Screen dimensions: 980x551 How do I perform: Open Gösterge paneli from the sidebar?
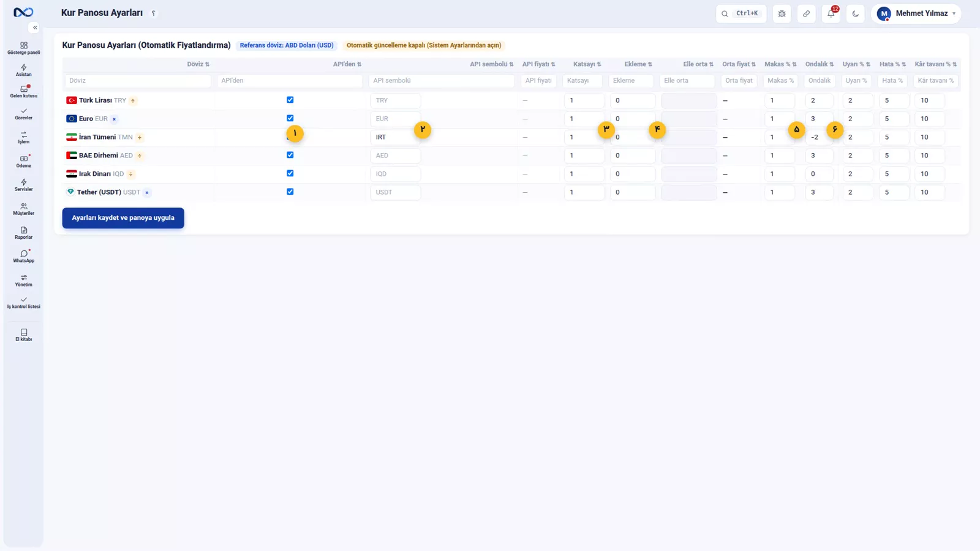pos(23,48)
